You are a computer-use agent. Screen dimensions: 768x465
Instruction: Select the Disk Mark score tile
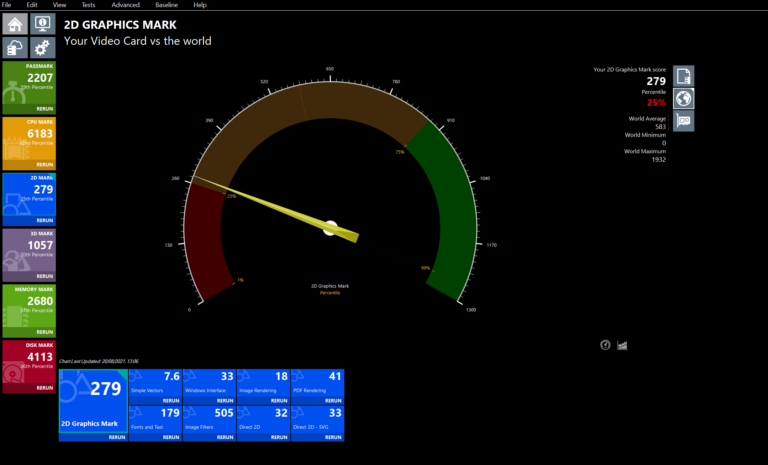pyautogui.click(x=28, y=362)
